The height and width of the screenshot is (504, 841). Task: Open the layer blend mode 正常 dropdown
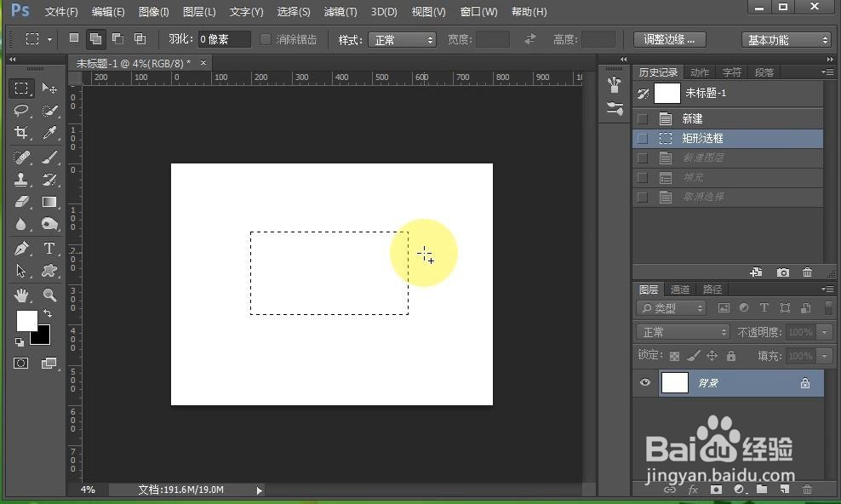(683, 331)
